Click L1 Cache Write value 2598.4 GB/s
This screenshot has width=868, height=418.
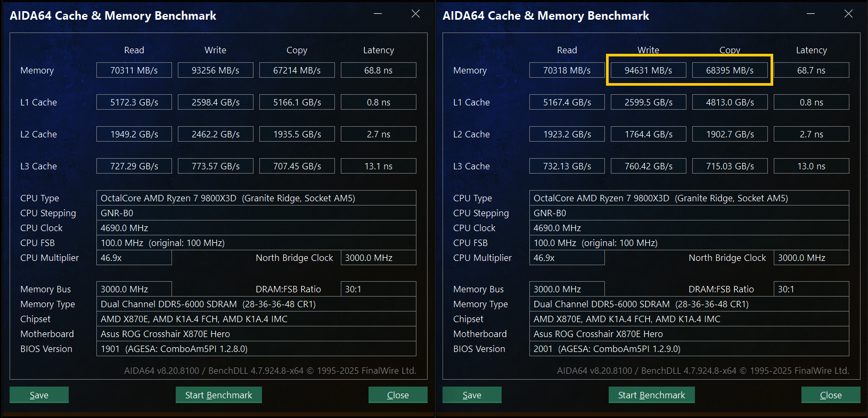coord(216,102)
